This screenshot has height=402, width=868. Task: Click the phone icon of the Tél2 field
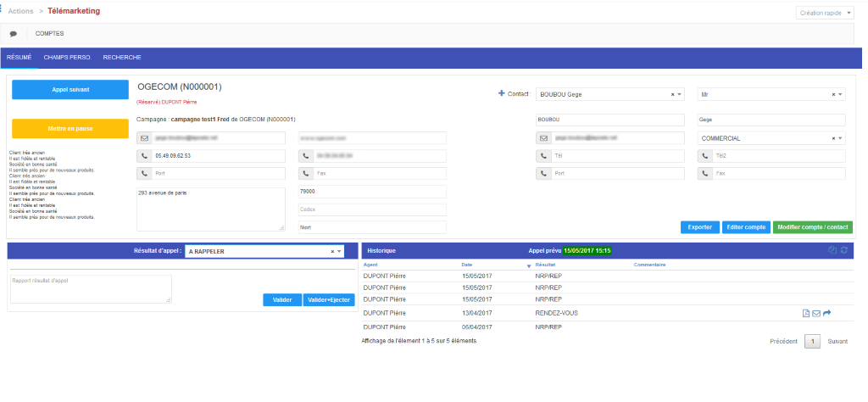coord(704,156)
